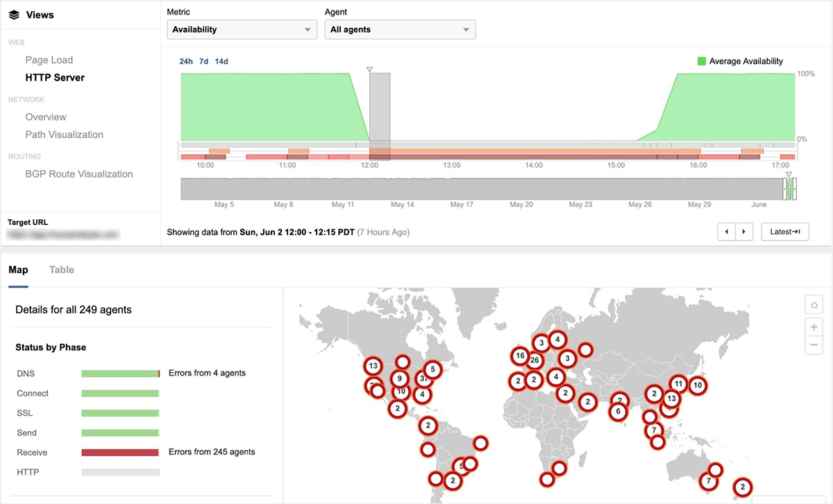The height and width of the screenshot is (504, 833).
Task: Switch to the Table tab
Action: 62,270
